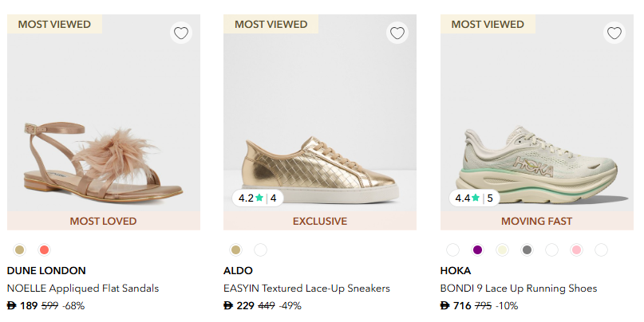The width and height of the screenshot is (644, 322).
Task: View the pink feather sandal image
Action: click(x=104, y=151)
